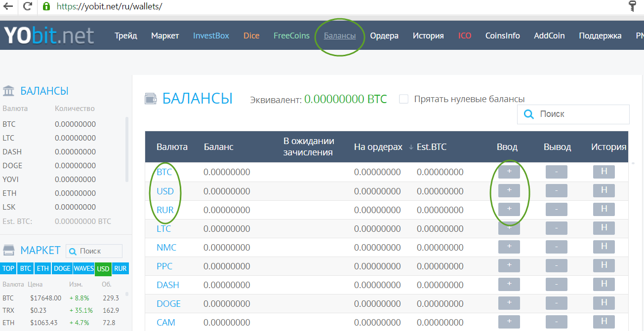Open the LTC currency link in table
This screenshot has height=331, width=644.
[163, 228]
